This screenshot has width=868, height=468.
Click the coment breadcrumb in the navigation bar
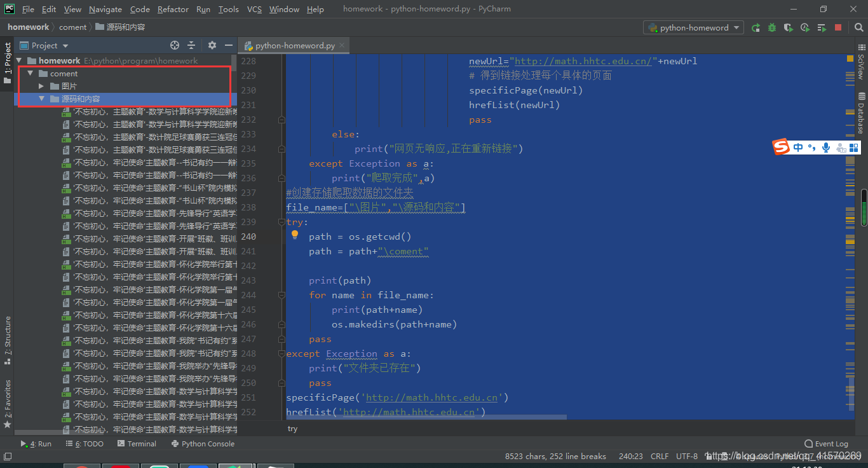[72, 27]
